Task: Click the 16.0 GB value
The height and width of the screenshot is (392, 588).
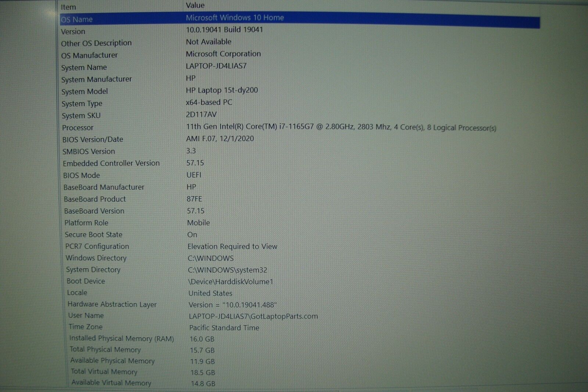Action: pyautogui.click(x=202, y=339)
